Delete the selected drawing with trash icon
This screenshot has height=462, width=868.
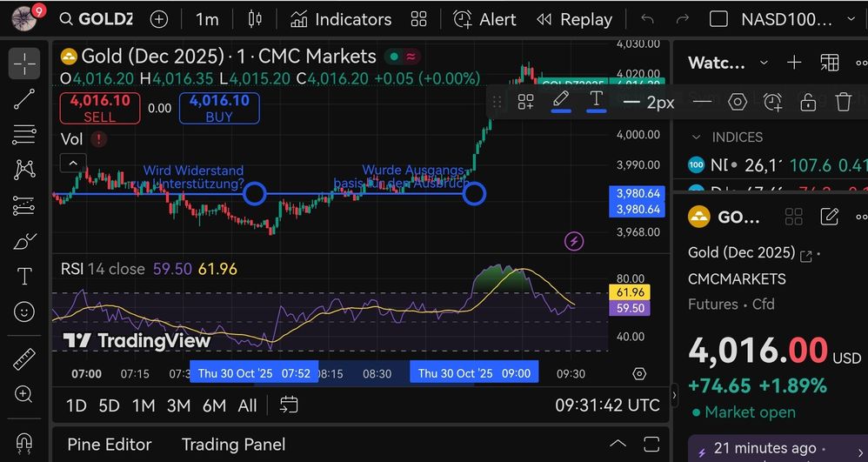(843, 102)
